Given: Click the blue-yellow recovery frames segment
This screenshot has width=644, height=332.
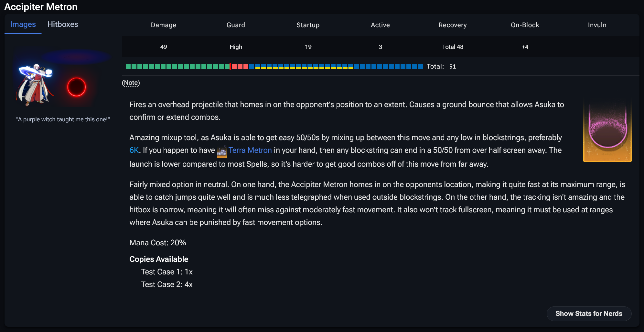Looking at the screenshot, I should 304,66.
